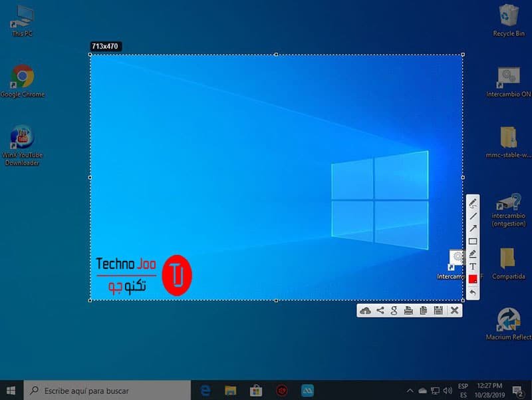Open the red color picker swatch
532x400 pixels.
click(x=473, y=279)
